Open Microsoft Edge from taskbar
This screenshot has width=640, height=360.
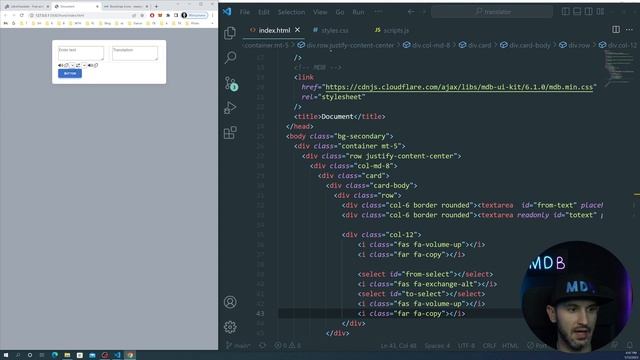[x=55, y=355]
